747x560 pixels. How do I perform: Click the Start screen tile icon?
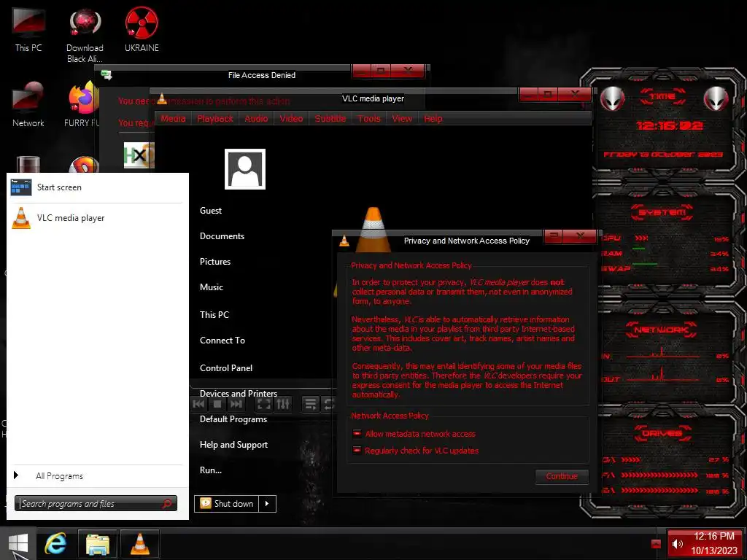[x=21, y=187]
